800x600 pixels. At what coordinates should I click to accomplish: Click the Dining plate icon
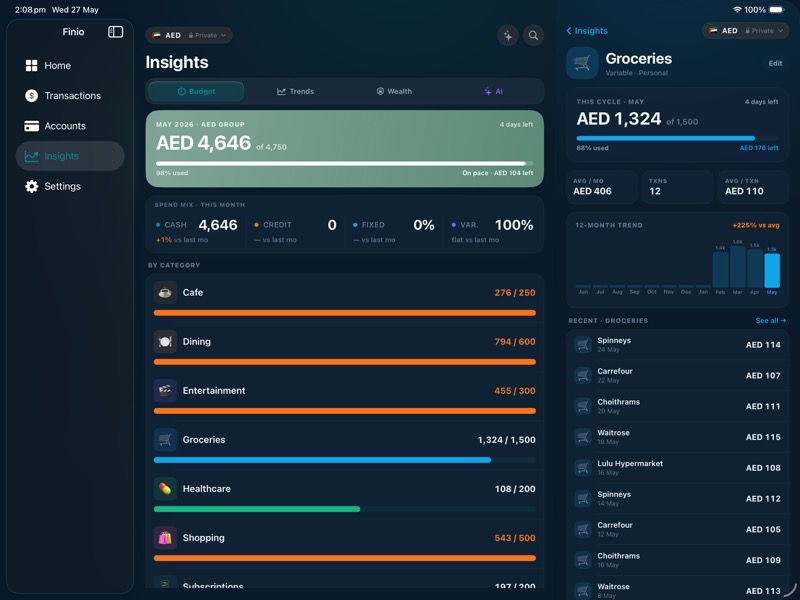coord(165,341)
